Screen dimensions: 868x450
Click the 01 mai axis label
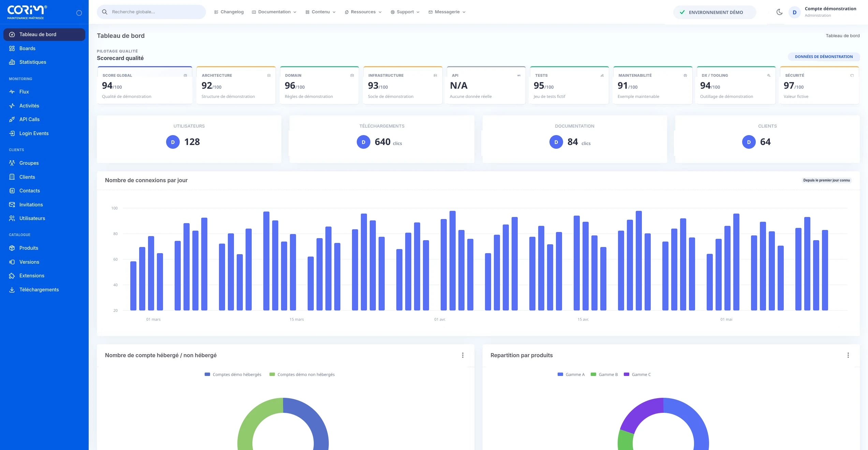pos(726,319)
